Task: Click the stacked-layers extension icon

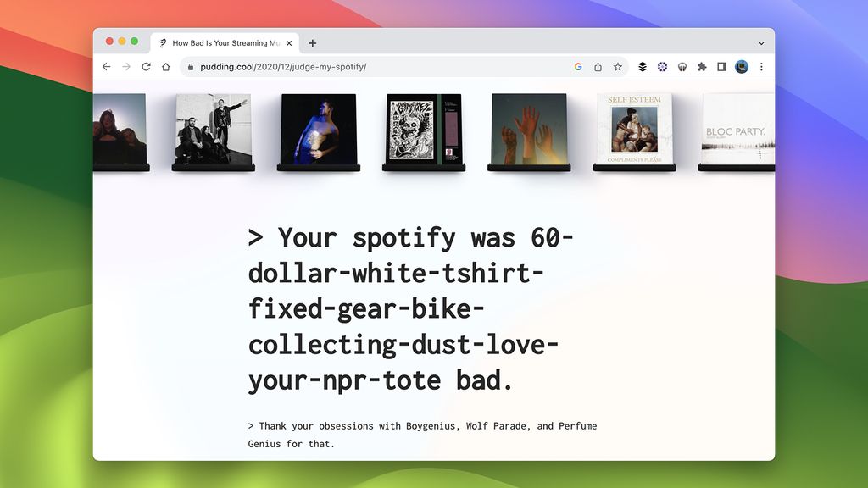Action: coord(643,66)
